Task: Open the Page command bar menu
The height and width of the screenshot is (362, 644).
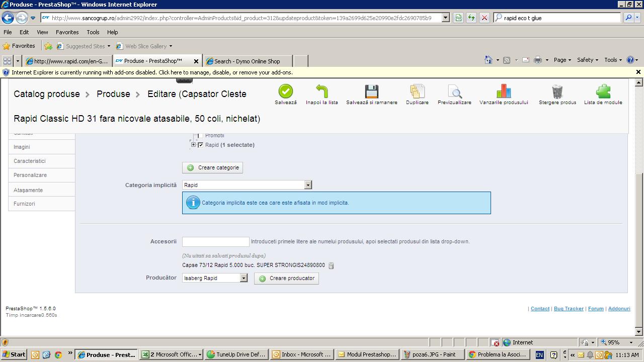Action: coord(562,60)
